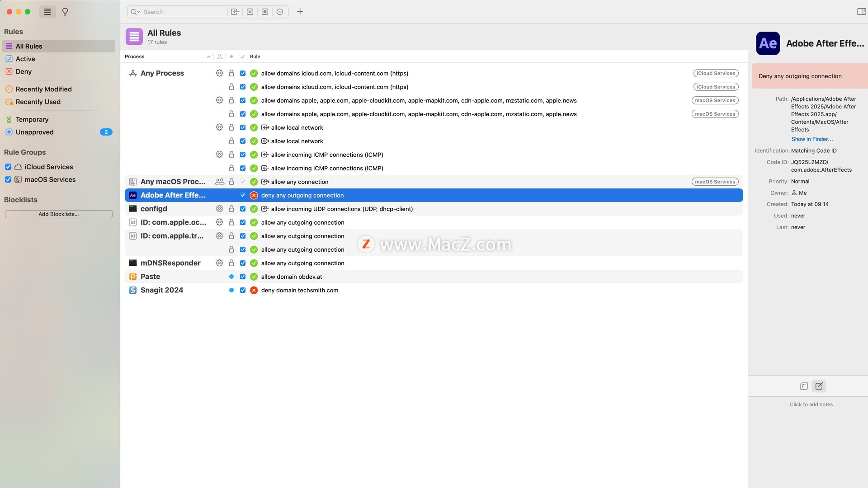Select All Rules in sidebar
The width and height of the screenshot is (868, 488).
[59, 46]
